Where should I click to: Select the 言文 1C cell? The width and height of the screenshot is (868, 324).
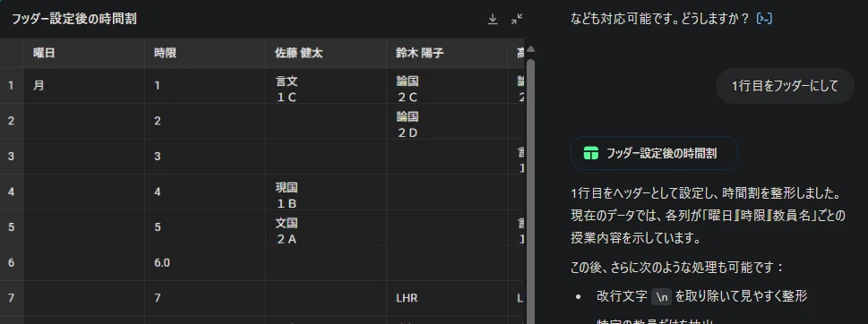tap(327, 86)
